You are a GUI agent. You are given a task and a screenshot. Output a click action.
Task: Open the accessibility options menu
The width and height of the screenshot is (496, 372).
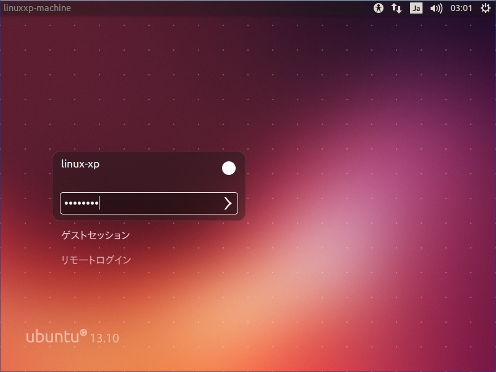click(378, 8)
